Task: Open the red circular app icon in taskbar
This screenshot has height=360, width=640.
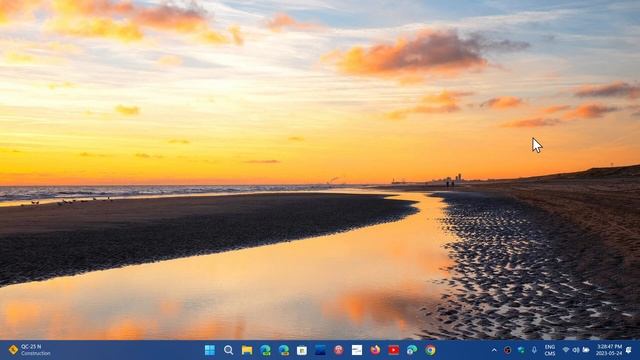Action: pyautogui.click(x=339, y=350)
